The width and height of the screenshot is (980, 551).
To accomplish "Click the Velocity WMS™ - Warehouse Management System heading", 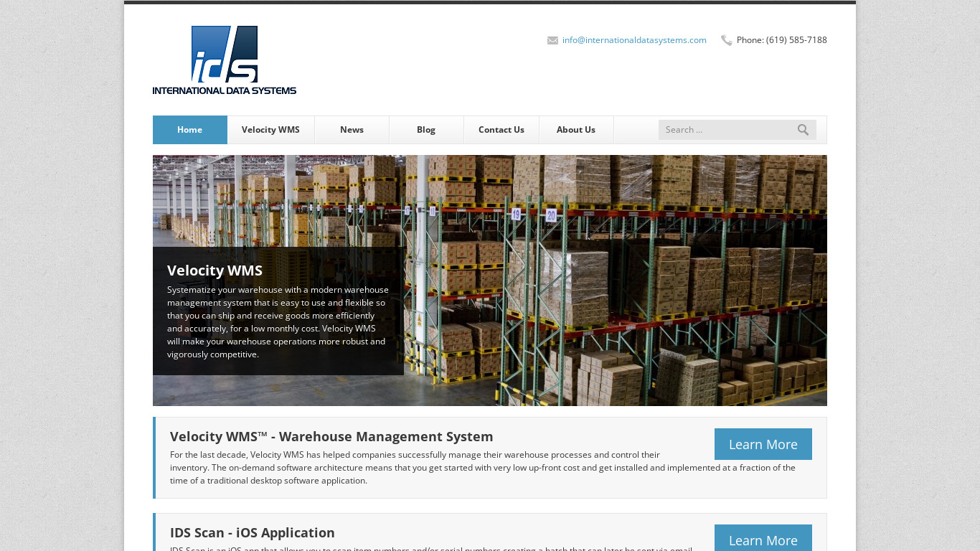I will [331, 436].
